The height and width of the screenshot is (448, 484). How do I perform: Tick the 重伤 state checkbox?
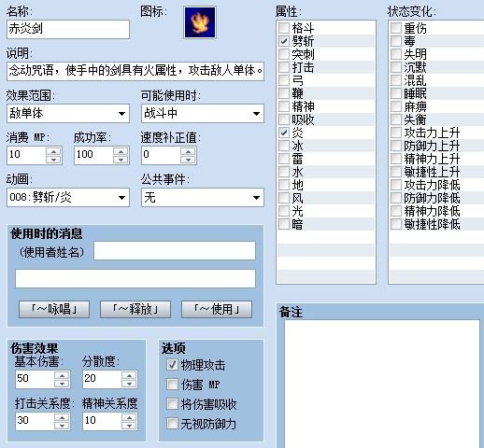396,28
